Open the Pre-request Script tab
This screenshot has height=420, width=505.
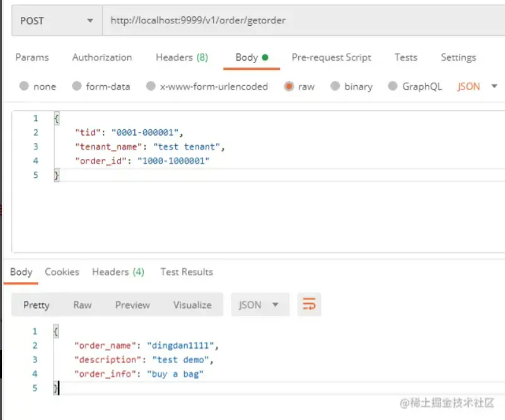tap(332, 57)
